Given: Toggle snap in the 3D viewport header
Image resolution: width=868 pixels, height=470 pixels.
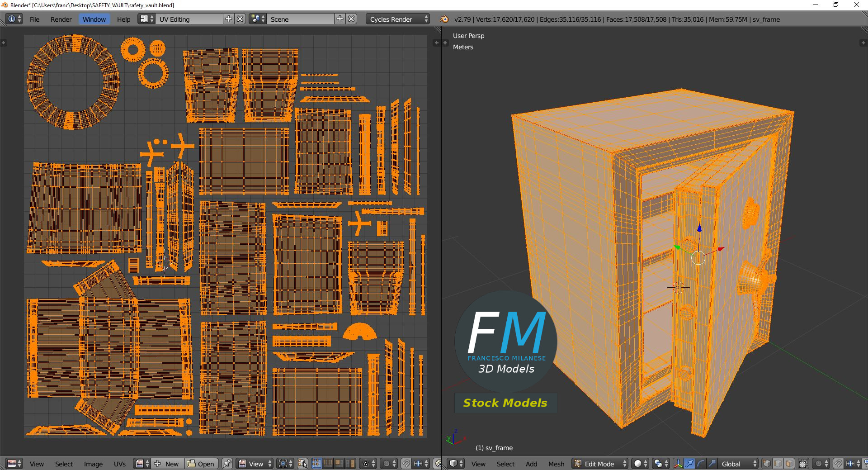Looking at the screenshot, I should click(838, 464).
